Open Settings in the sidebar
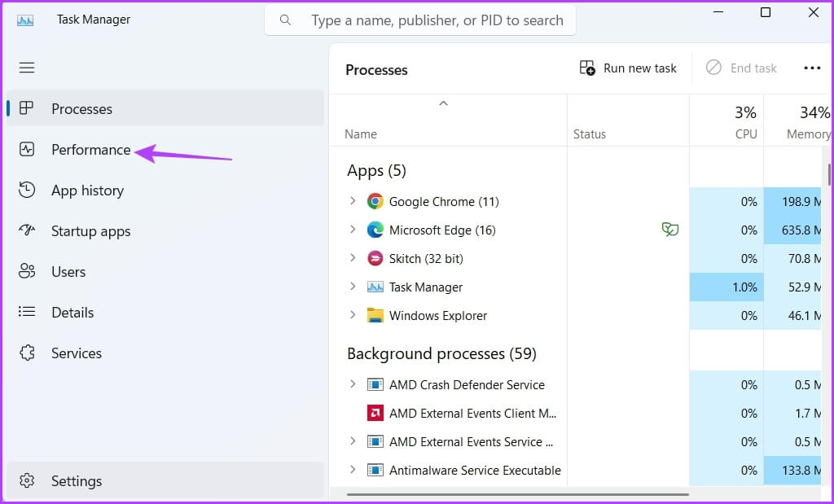834x504 pixels. click(x=165, y=480)
